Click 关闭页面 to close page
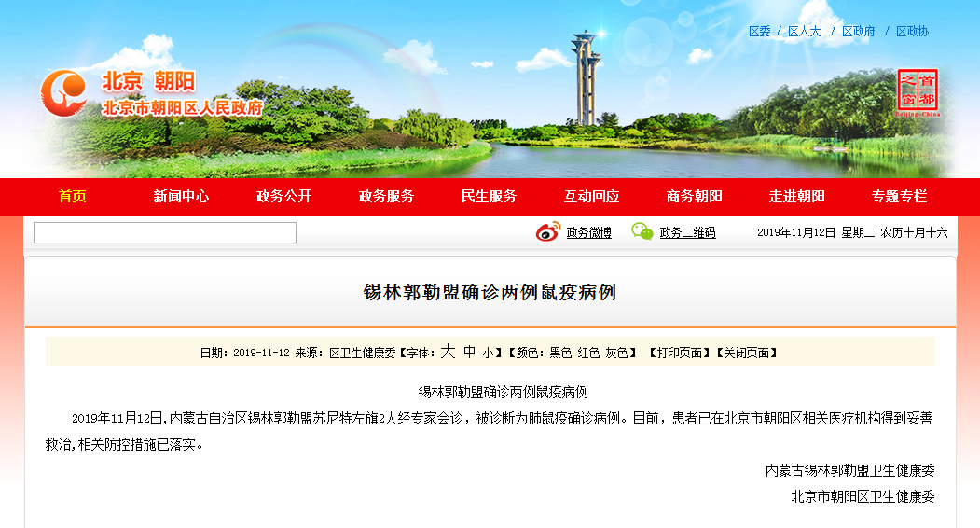The image size is (980, 528). [x=746, y=354]
